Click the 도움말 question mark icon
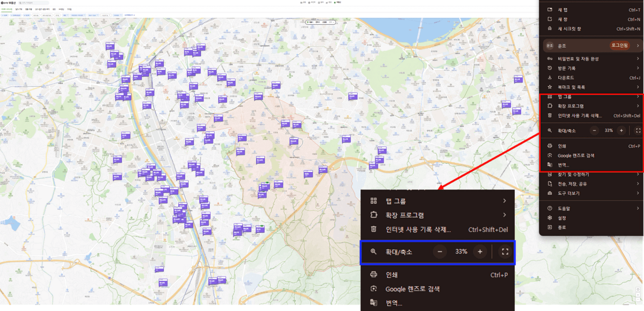The image size is (644, 311). click(550, 208)
